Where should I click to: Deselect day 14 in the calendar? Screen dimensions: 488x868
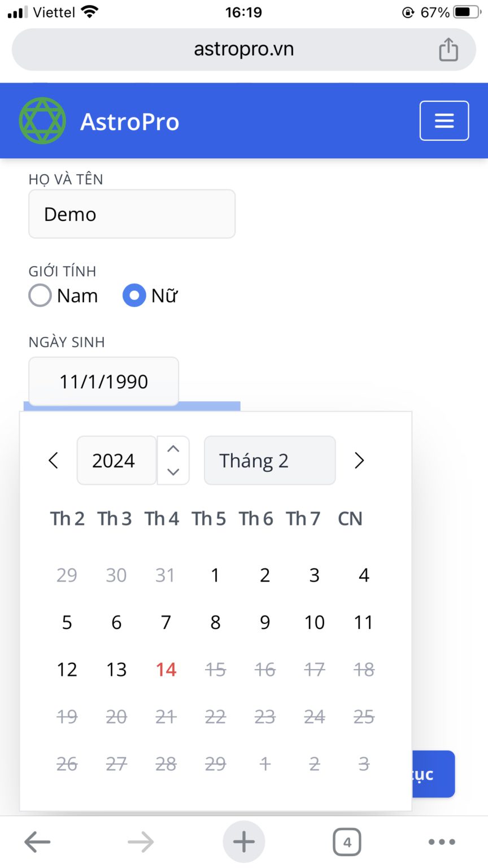click(x=165, y=669)
